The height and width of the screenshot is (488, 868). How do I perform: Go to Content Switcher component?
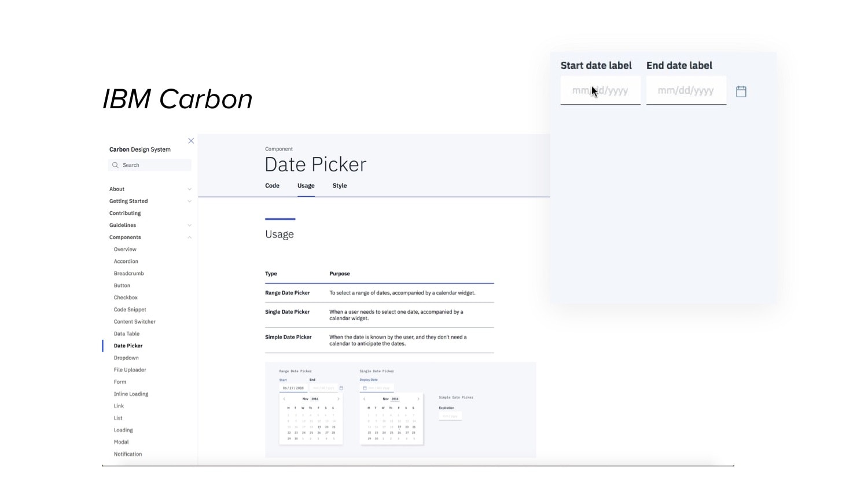(135, 322)
